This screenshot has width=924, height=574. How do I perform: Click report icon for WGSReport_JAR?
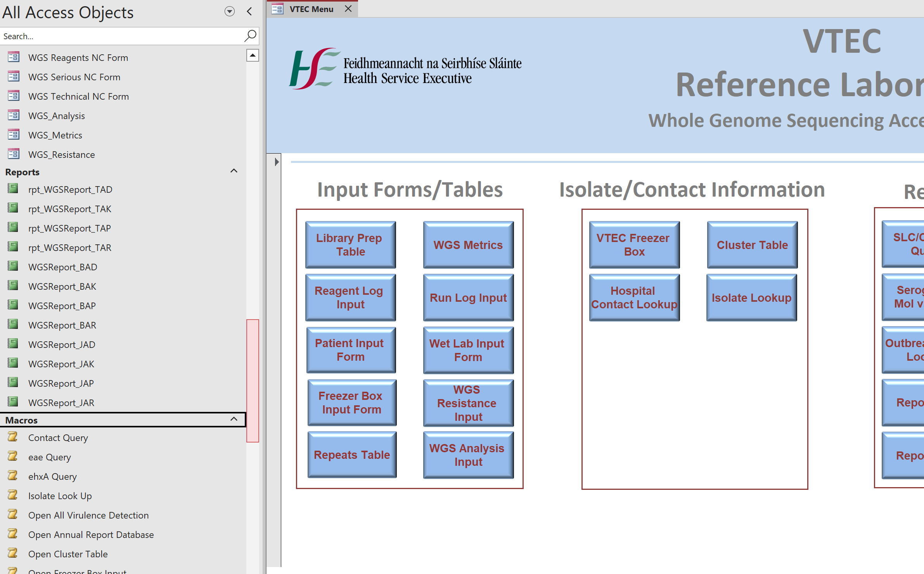(13, 402)
